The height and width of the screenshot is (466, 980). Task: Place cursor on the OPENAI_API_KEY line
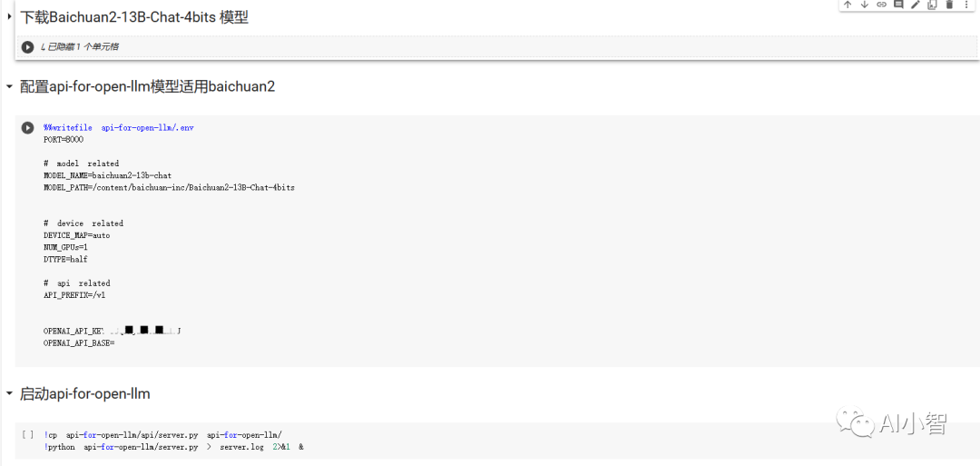113,331
